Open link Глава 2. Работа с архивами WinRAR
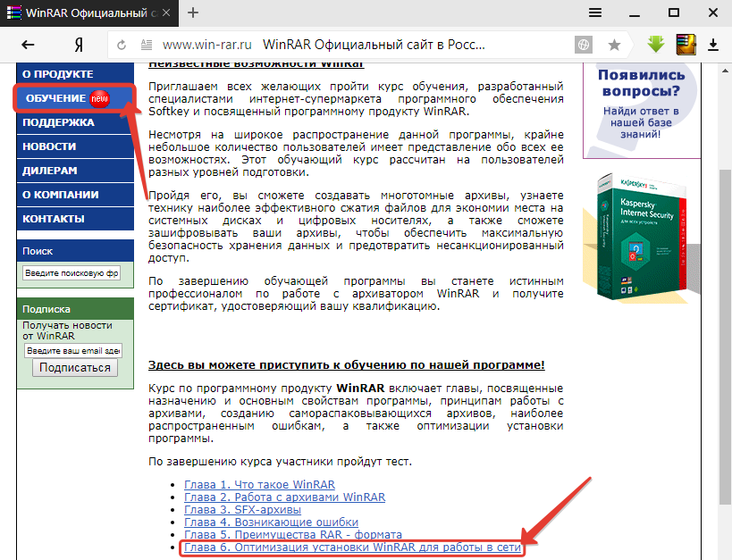Viewport: 732px width, 560px height. coord(285,497)
